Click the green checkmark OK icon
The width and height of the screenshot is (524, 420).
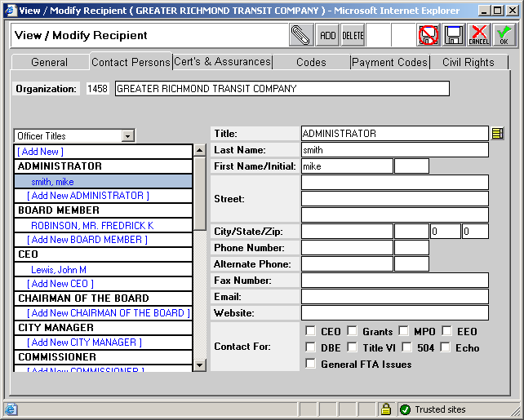click(504, 35)
